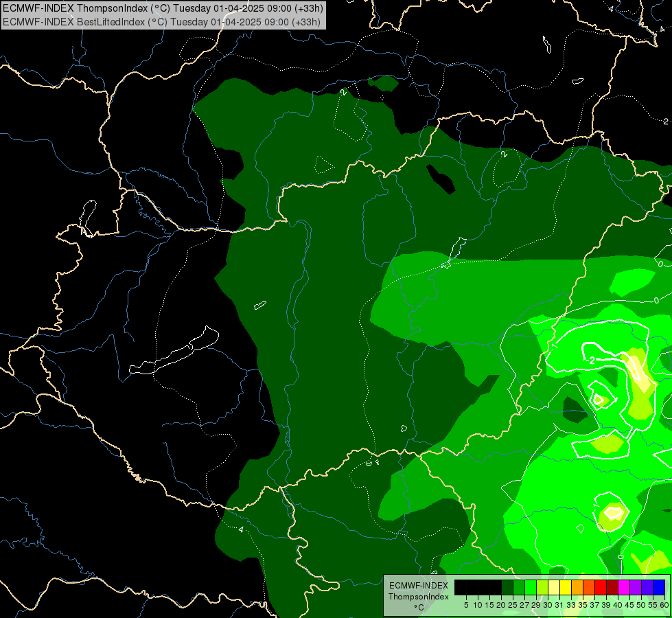Click the legend tick value 33
Viewport: 672px width, 618px height.
click(571, 605)
